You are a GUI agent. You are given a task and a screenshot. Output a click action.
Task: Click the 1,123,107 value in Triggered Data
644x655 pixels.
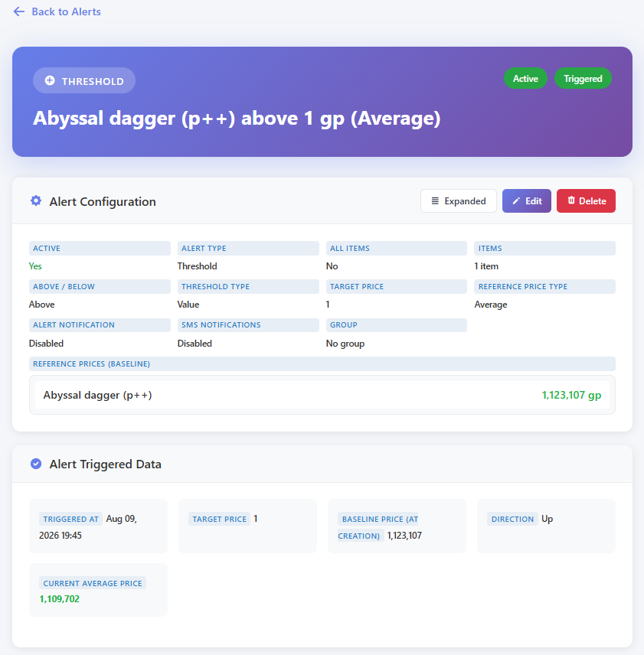tap(404, 536)
